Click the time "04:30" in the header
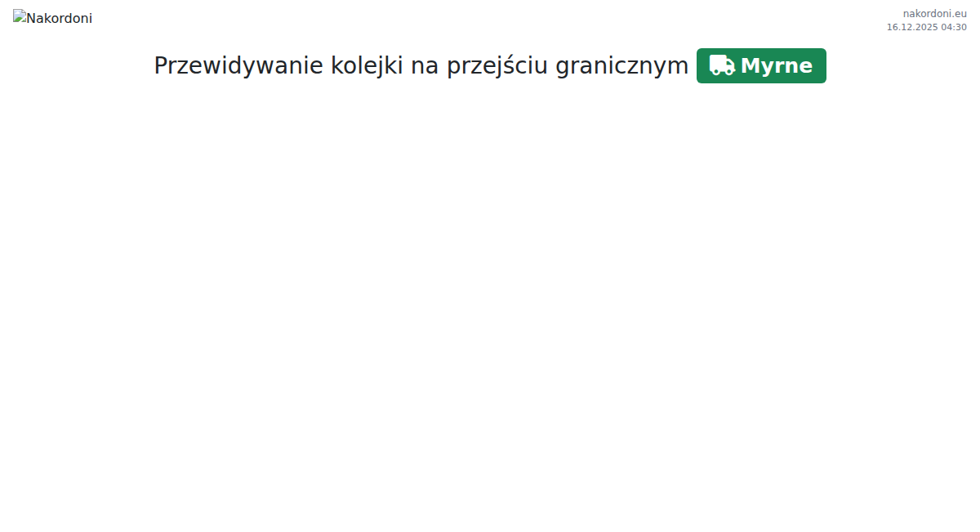The width and height of the screenshot is (980, 532). (x=954, y=27)
